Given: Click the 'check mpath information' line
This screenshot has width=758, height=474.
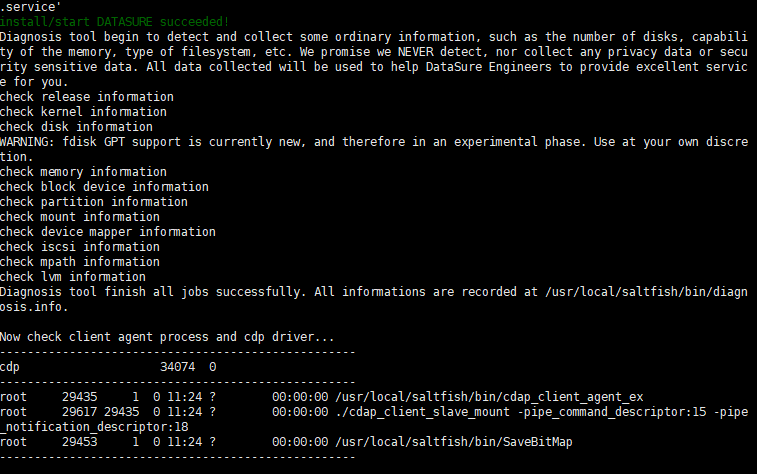Looking at the screenshot, I should point(80,262).
